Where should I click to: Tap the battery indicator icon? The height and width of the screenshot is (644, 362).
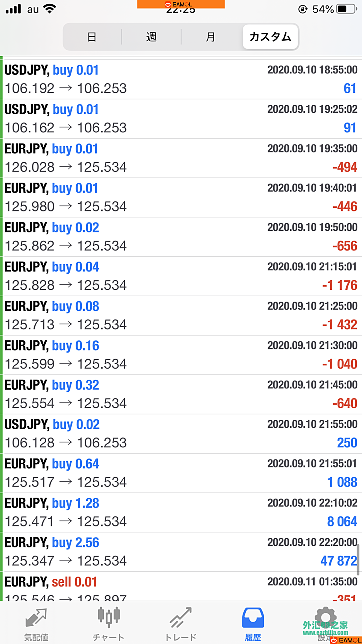coord(346,9)
